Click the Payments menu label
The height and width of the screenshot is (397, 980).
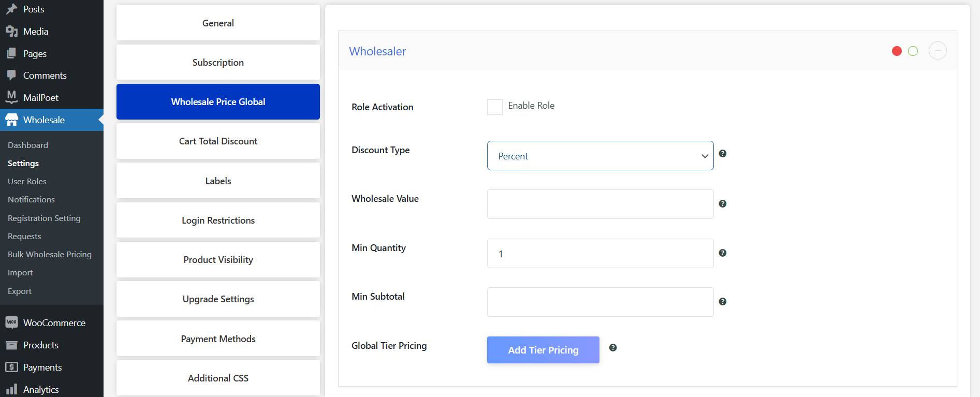click(x=42, y=367)
